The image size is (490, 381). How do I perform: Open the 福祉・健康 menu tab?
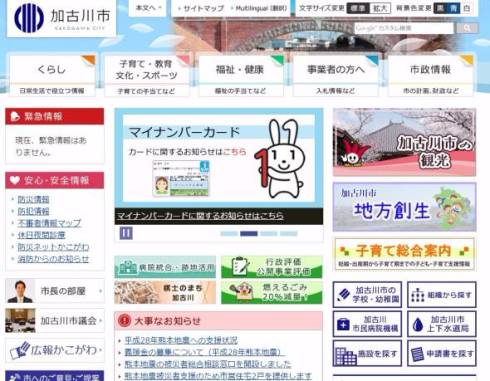[241, 76]
